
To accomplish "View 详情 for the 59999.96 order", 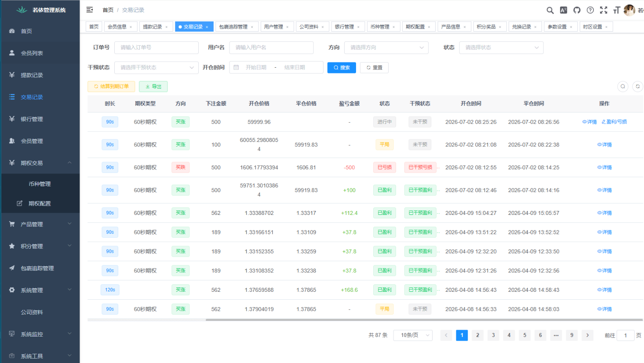I will coord(589,122).
